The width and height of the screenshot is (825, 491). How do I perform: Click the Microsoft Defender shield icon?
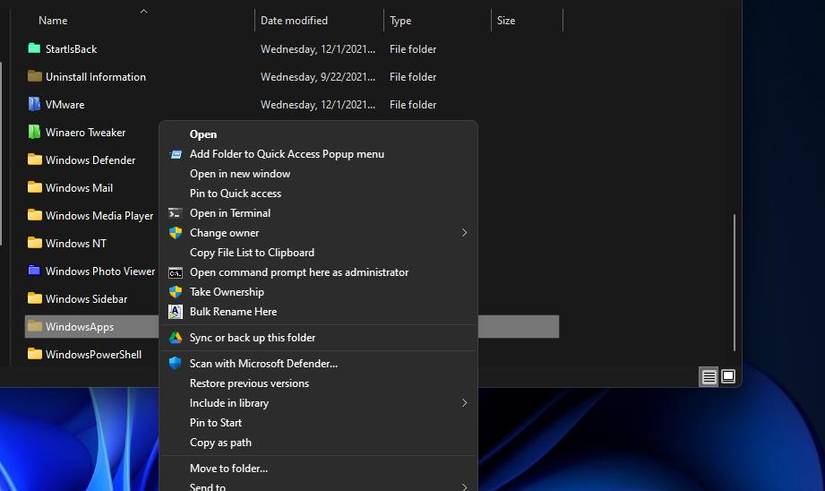175,363
